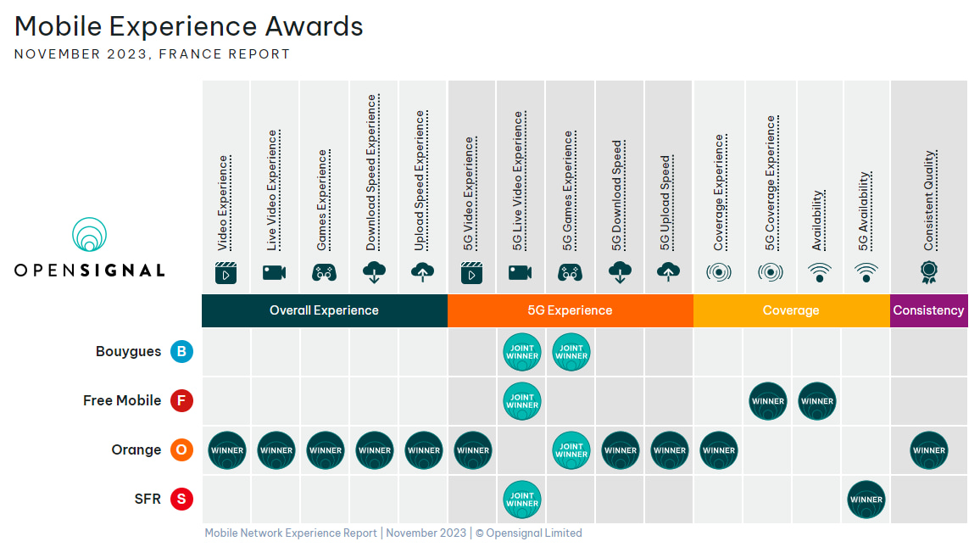Click the Live Video Experience column label
Image resolution: width=980 pixels, height=547 pixels.
click(x=272, y=190)
